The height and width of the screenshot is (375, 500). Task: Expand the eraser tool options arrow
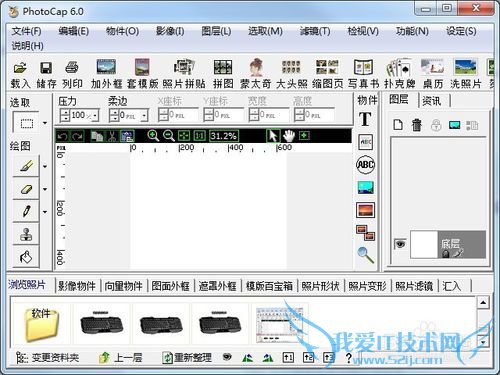[x=45, y=189]
